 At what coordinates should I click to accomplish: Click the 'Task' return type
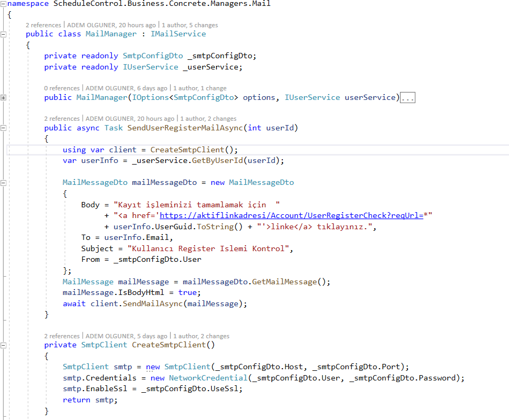[x=113, y=128]
